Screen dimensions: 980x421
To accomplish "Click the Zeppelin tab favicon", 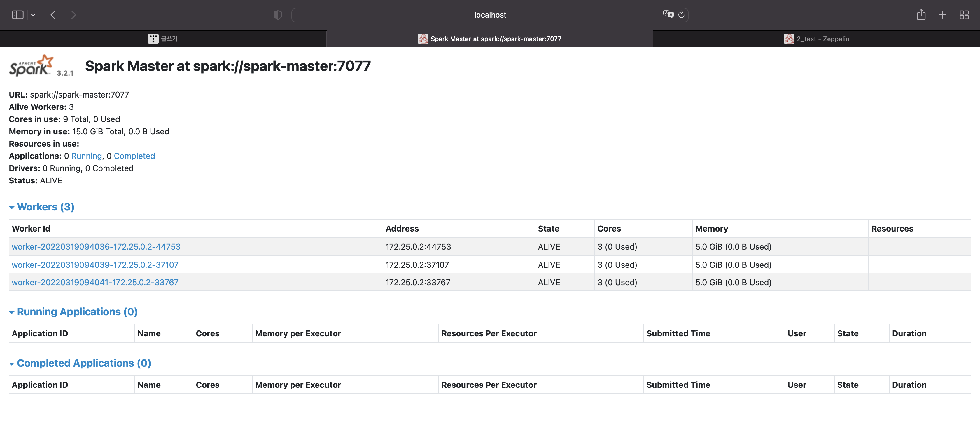I will click(x=789, y=39).
